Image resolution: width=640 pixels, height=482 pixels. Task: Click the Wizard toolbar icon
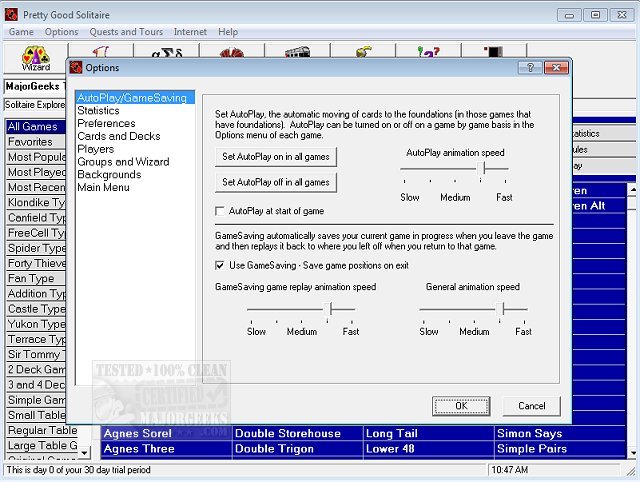36,58
